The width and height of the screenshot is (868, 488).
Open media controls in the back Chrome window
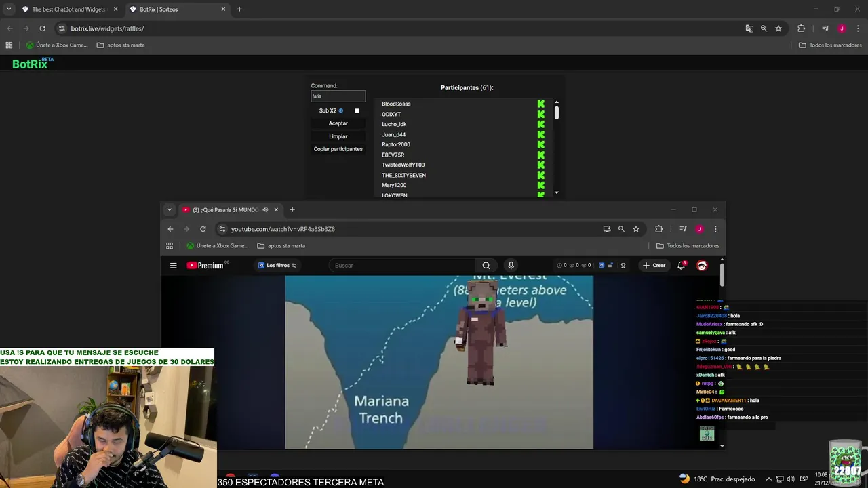pos(825,28)
